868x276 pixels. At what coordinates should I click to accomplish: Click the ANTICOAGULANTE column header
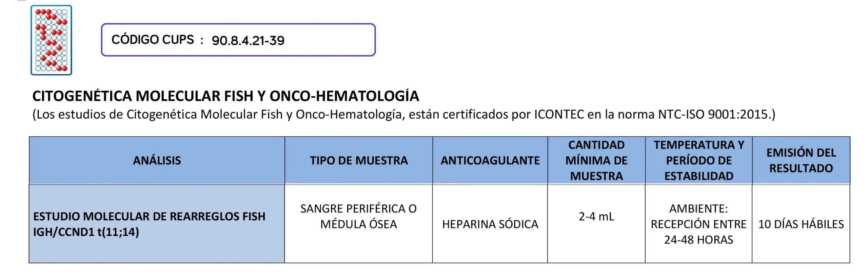pyautogui.click(x=490, y=160)
